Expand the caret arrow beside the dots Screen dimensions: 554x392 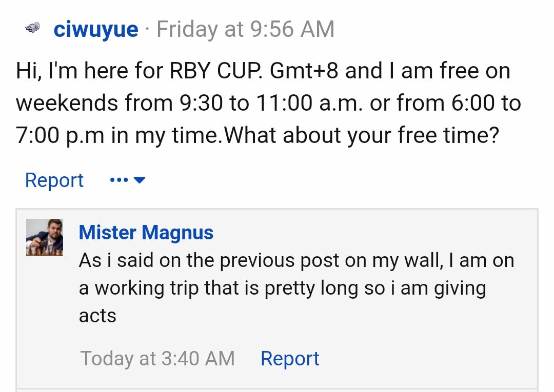[x=139, y=180]
